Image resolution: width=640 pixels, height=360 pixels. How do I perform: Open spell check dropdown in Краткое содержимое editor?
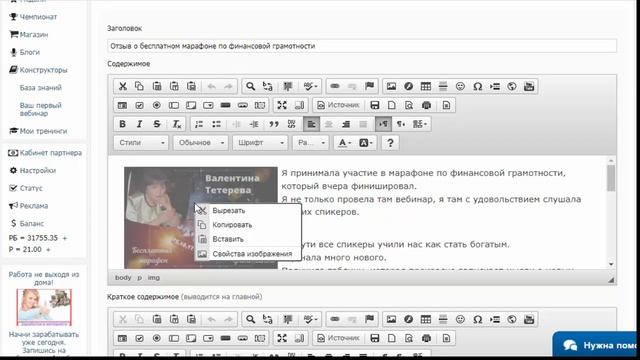tap(310, 319)
